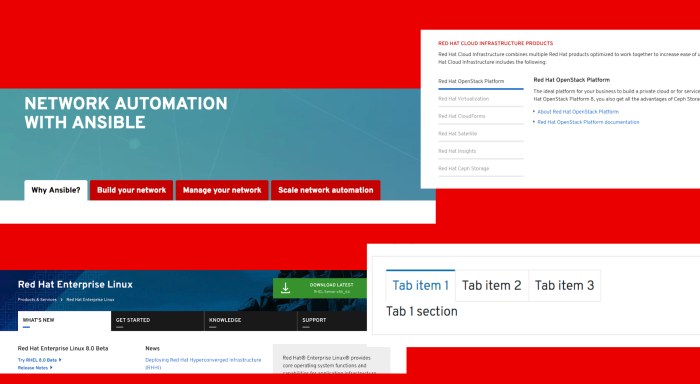Open Deploying Red Hat Hyperconverged Infrastructure news link
The width and height of the screenshot is (700, 384).
tap(203, 363)
